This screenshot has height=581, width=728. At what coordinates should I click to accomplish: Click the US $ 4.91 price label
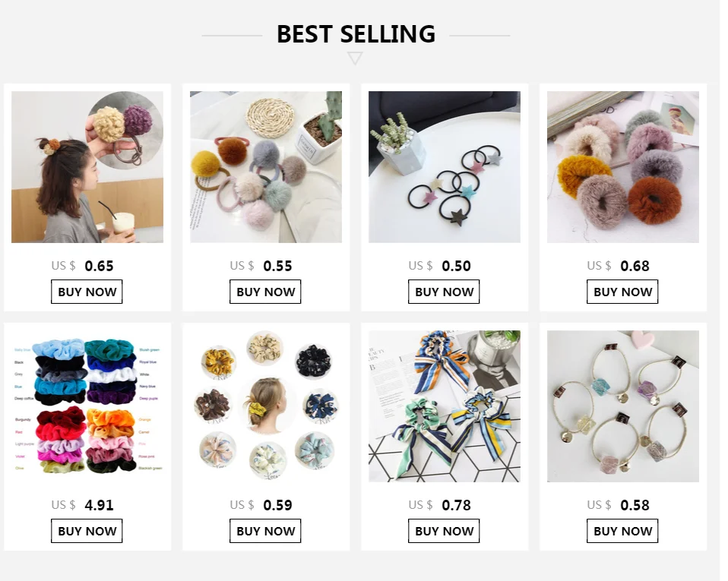82,505
